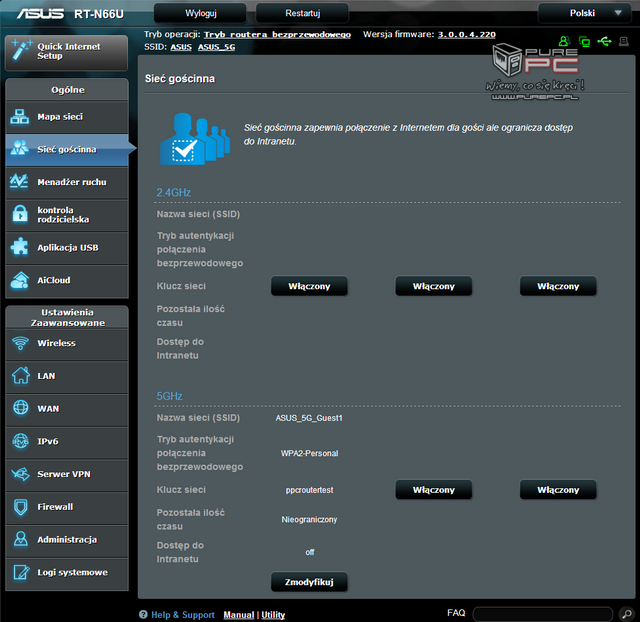Click the Administracja user icon
640x622 pixels.
point(20,539)
